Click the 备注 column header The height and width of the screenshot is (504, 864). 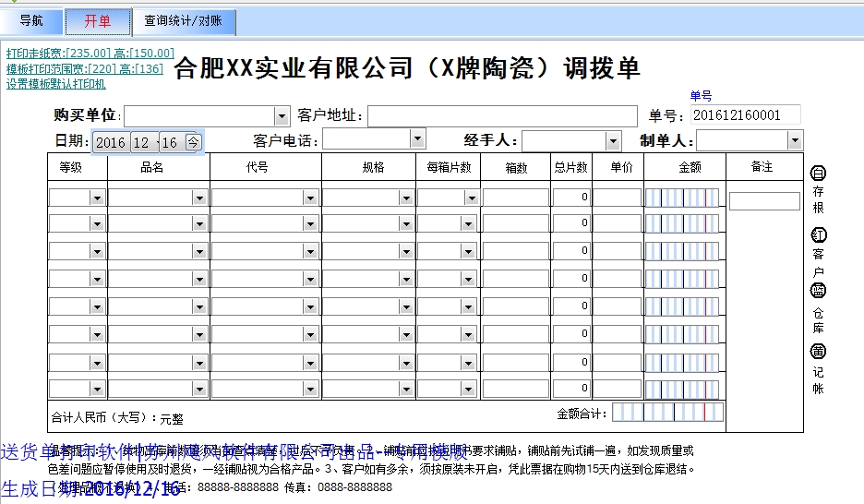[762, 167]
